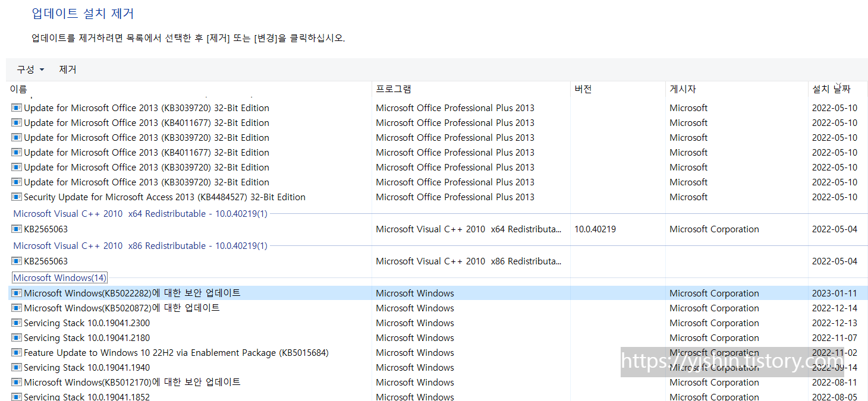
Task: Select Microsoft Windows(KB5020872)에 대한 업데이트
Action: pos(122,308)
